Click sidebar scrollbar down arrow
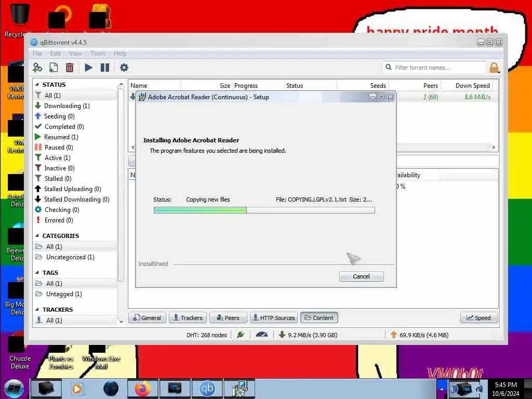532x399 pixels. tap(121, 321)
